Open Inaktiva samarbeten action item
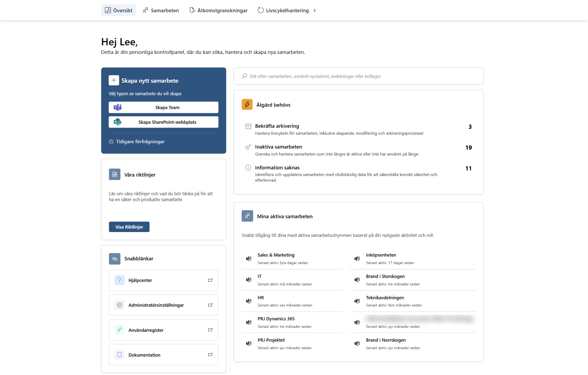 (358, 150)
